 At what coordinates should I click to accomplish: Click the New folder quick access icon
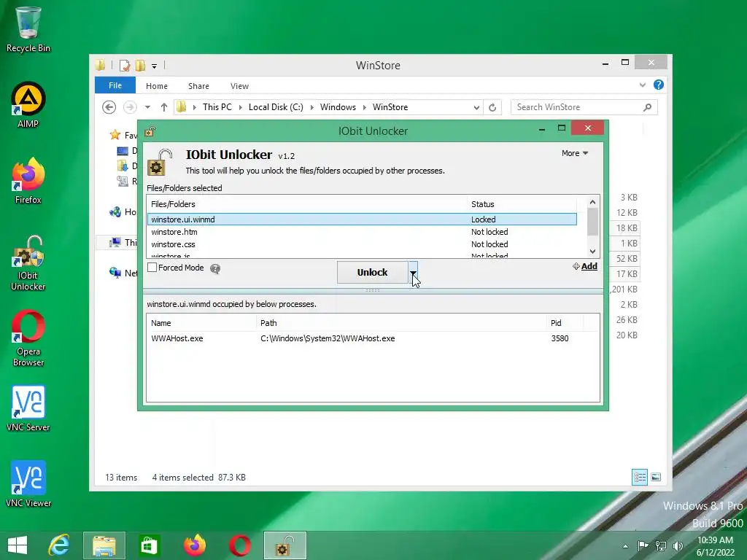[140, 66]
